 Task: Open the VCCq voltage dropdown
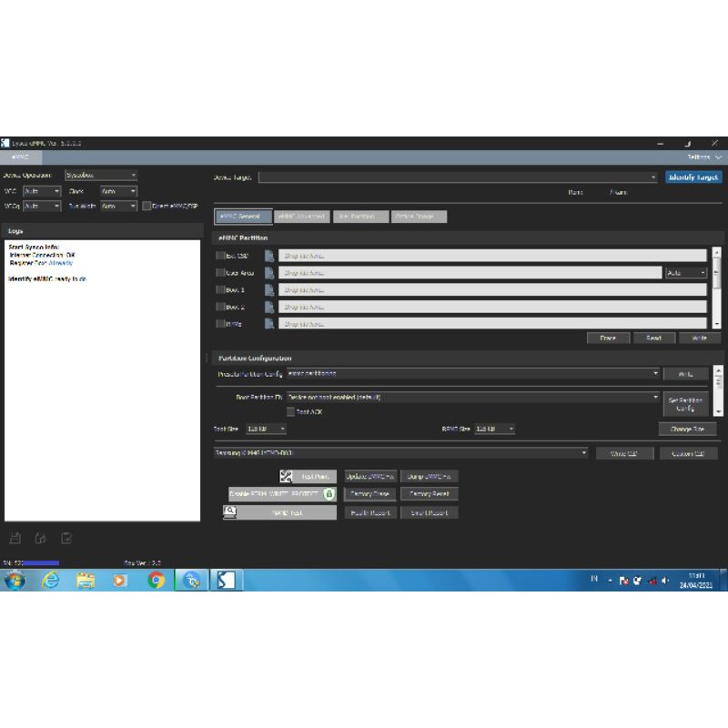[x=42, y=207]
